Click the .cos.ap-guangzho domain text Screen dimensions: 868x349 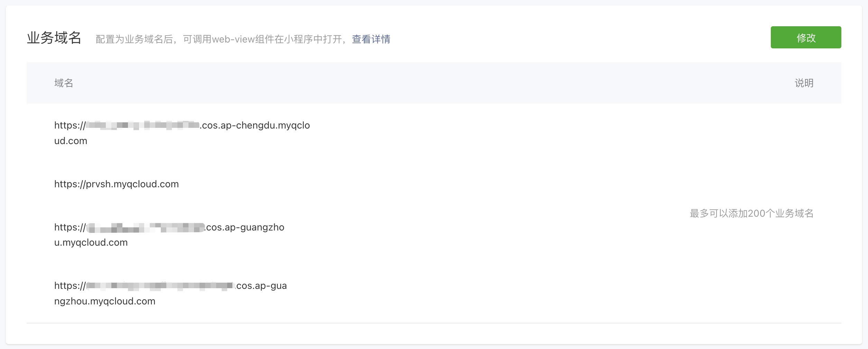point(245,227)
